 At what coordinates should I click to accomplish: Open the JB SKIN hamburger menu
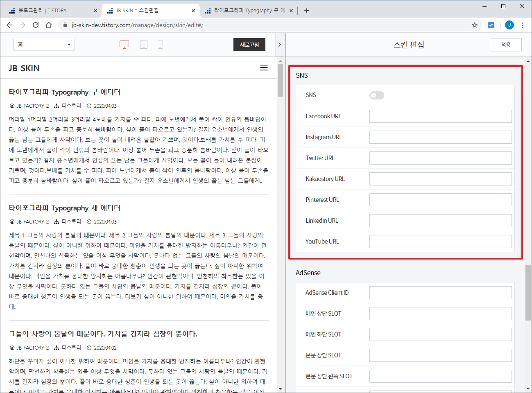coord(264,68)
